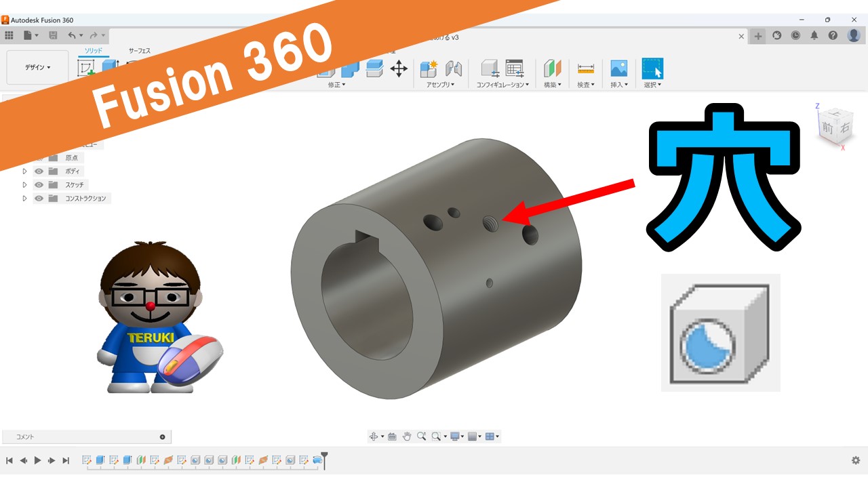This screenshot has height=488, width=868.
Task: Open the 修正 dropdown menu
Action: tap(337, 85)
